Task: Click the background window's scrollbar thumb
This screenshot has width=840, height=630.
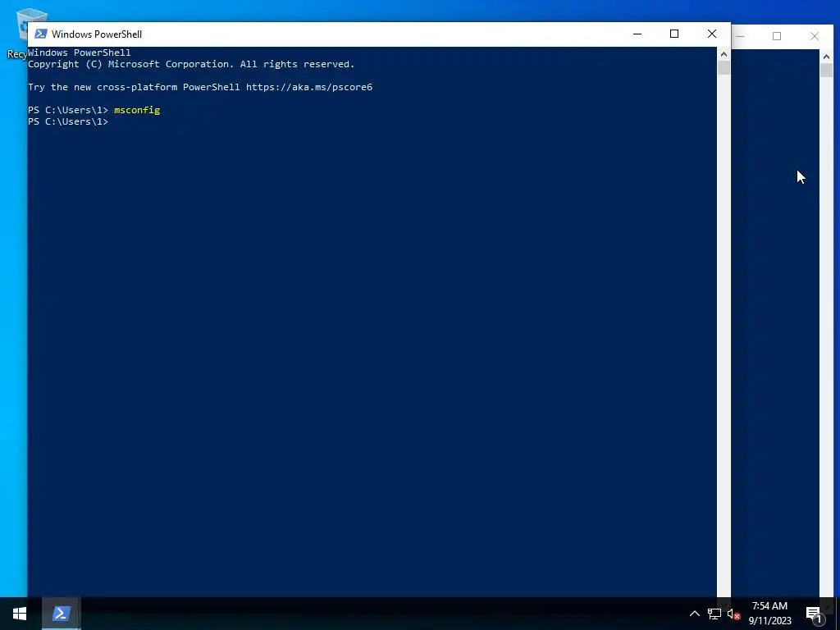Action: (x=826, y=71)
